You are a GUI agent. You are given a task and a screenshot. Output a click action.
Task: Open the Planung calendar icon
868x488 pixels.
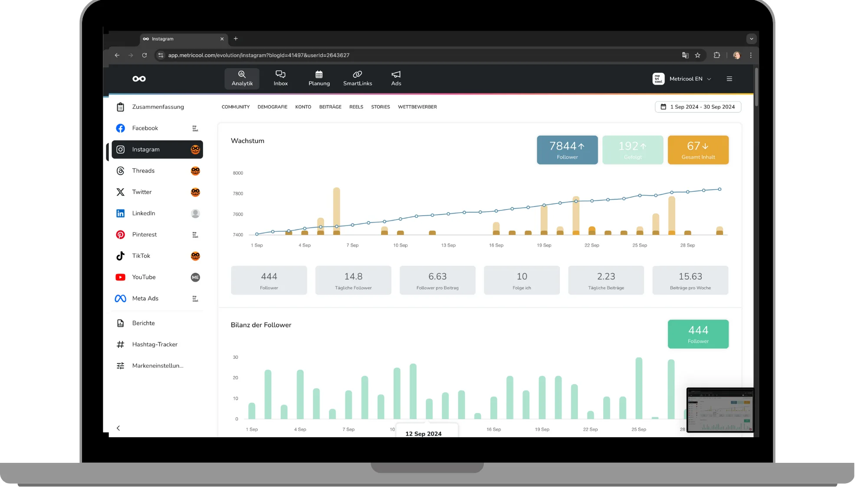[x=319, y=75]
